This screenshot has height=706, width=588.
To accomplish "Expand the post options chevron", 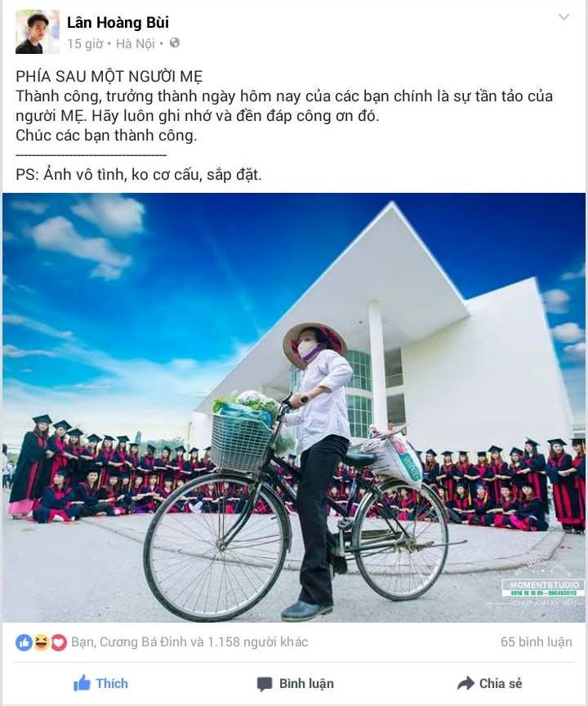I will (x=563, y=17).
